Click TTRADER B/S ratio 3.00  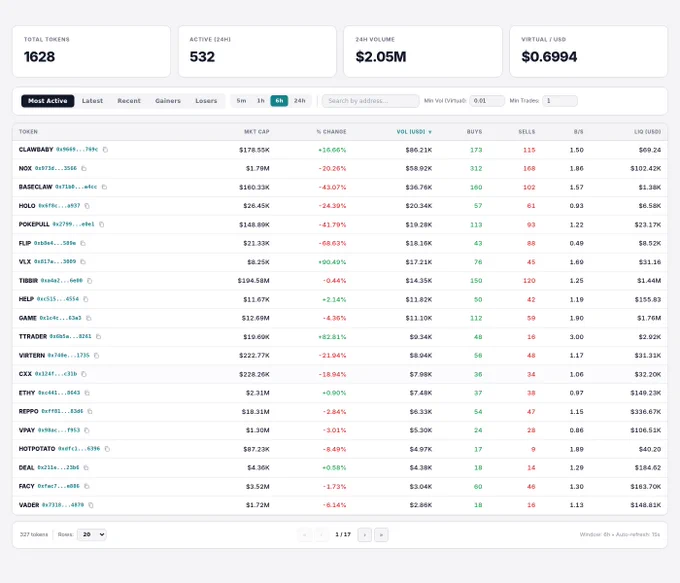coord(576,337)
